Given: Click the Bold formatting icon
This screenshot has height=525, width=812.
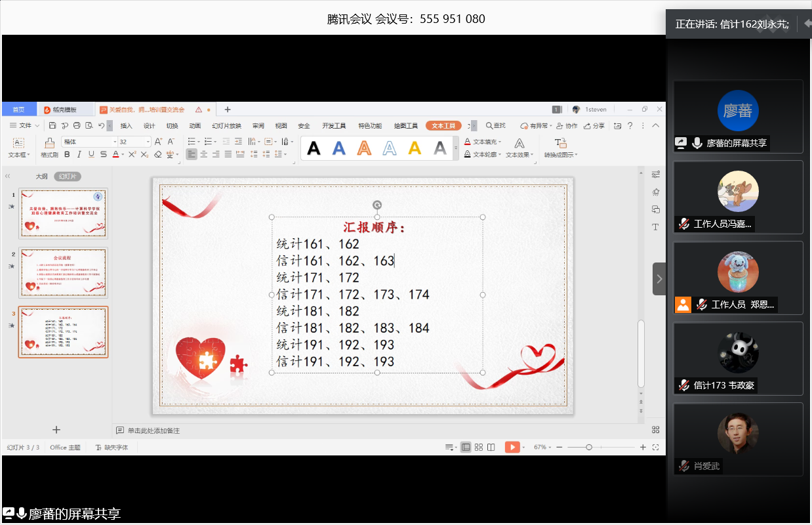Looking at the screenshot, I should coord(66,154).
